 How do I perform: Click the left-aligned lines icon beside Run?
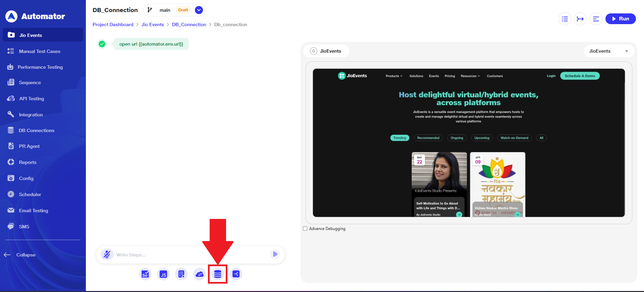[596, 19]
